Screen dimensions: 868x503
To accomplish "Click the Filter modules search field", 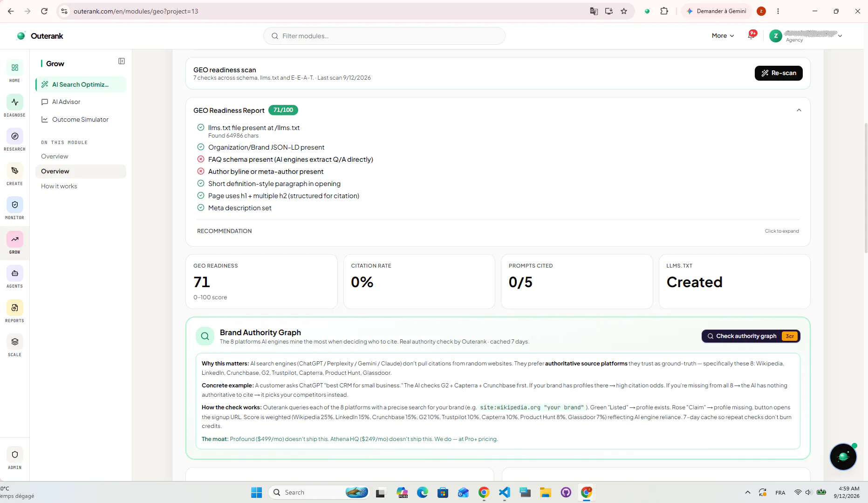I will pos(384,36).
